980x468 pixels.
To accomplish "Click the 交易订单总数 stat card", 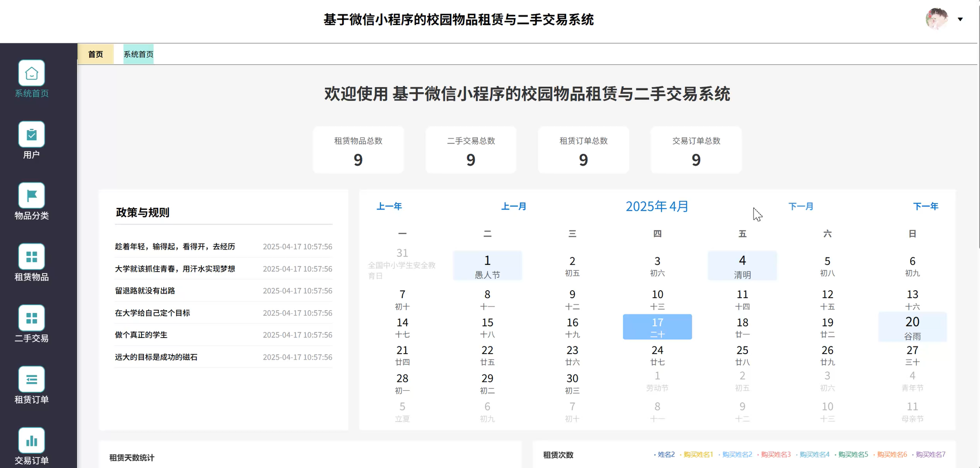I will pyautogui.click(x=696, y=150).
